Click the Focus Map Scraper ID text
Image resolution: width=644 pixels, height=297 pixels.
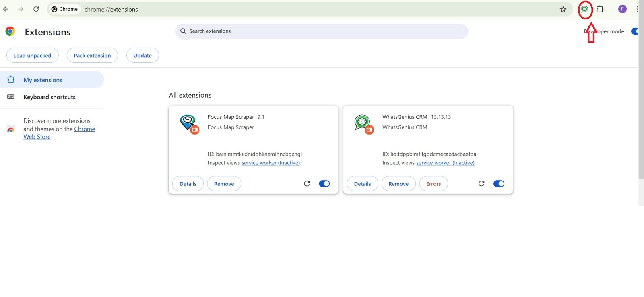[255, 154]
